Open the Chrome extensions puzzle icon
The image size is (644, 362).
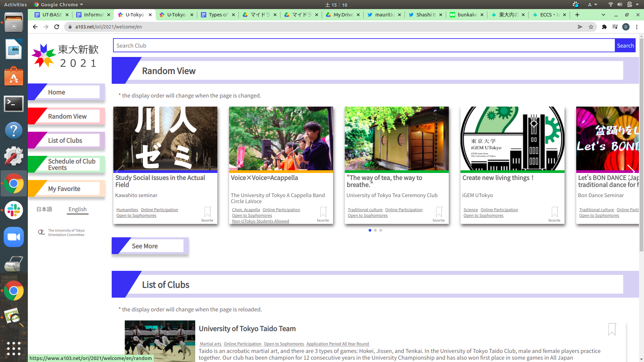pyautogui.click(x=604, y=27)
